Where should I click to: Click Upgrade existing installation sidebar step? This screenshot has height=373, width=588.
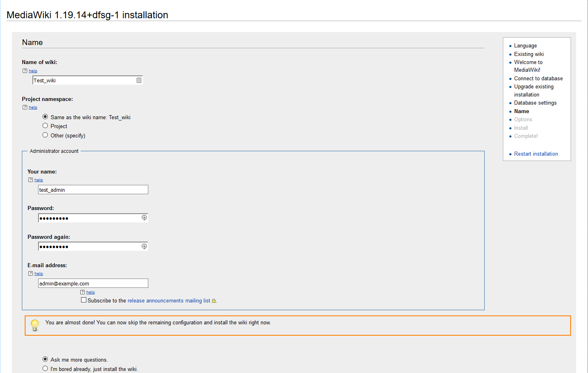(x=534, y=91)
